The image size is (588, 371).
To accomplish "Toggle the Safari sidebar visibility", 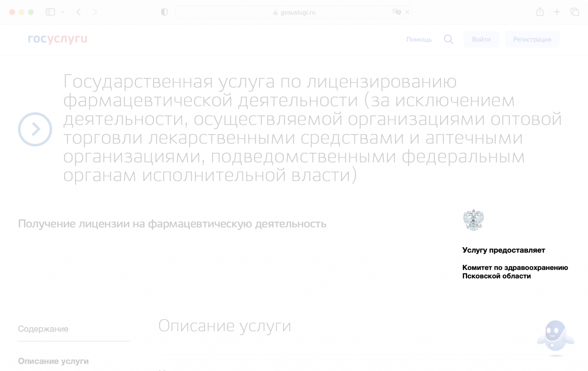I will tap(50, 12).
